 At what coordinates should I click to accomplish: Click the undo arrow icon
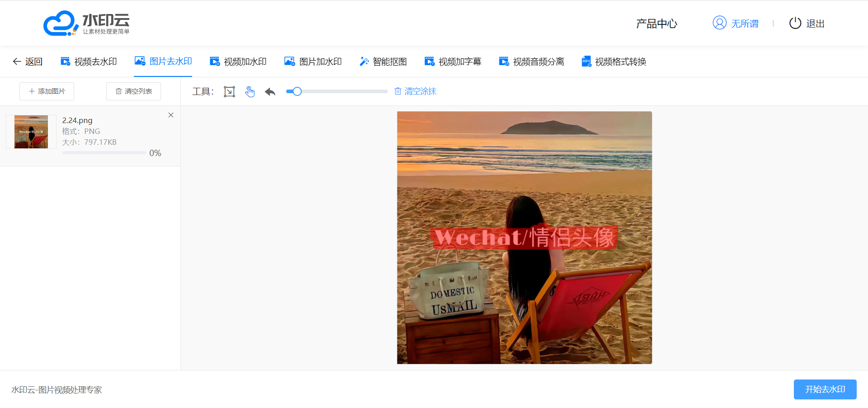point(270,92)
